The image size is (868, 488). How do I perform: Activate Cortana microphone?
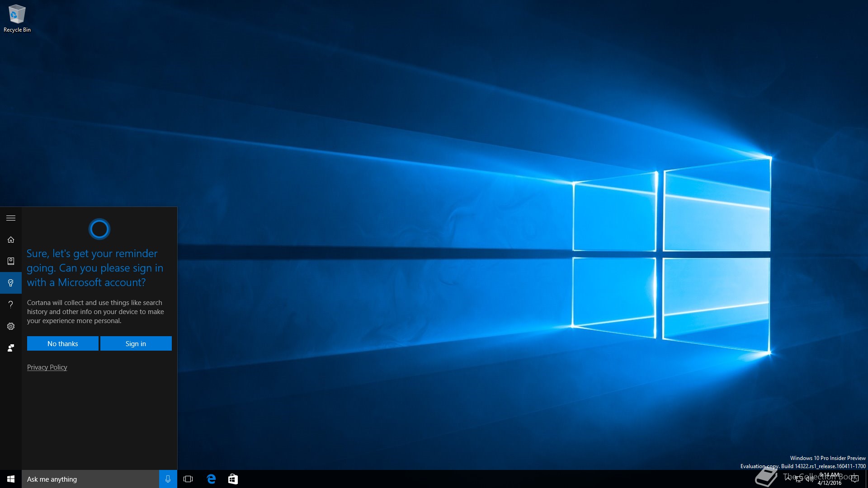pyautogui.click(x=168, y=479)
